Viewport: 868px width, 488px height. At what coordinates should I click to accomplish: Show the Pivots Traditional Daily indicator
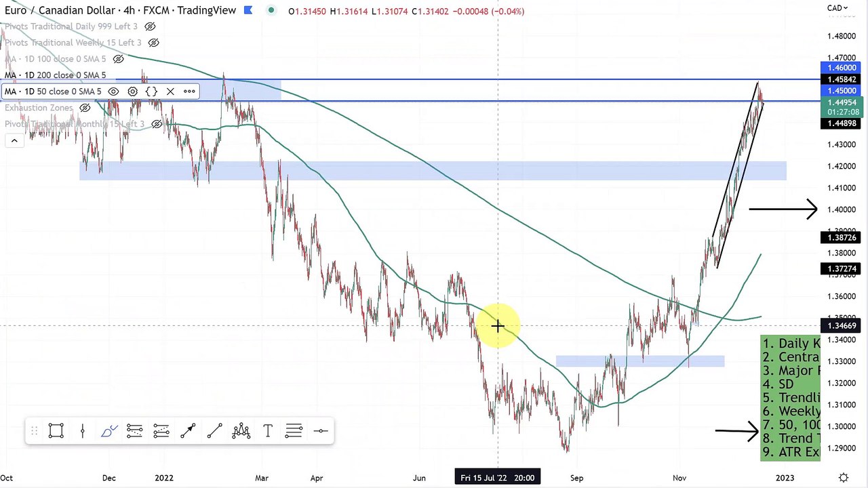(151, 26)
